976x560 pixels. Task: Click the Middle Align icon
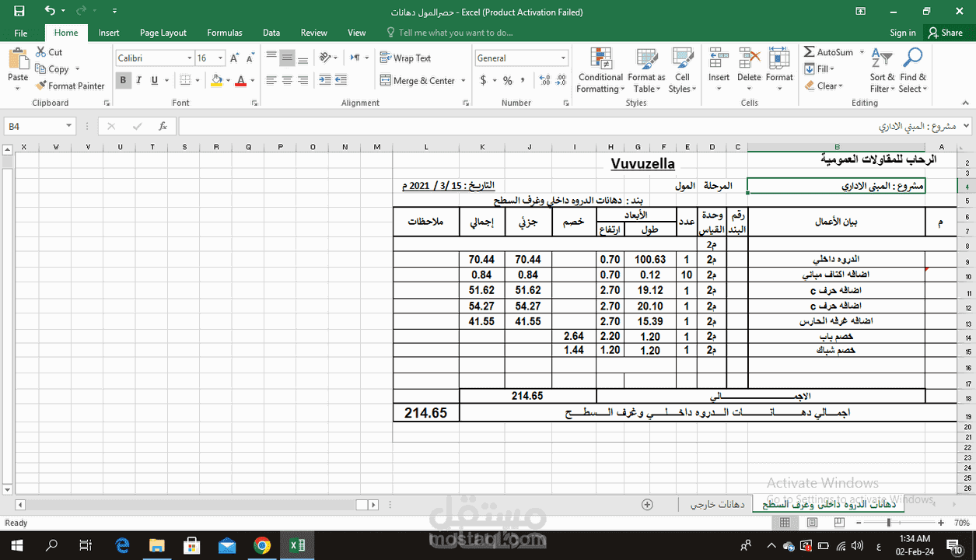pos(287,57)
